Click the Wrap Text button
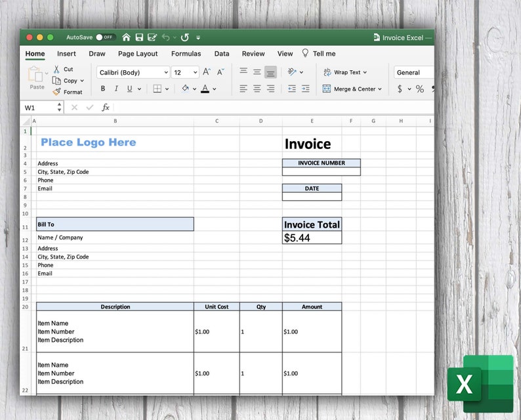521x420 pixels. pos(345,72)
